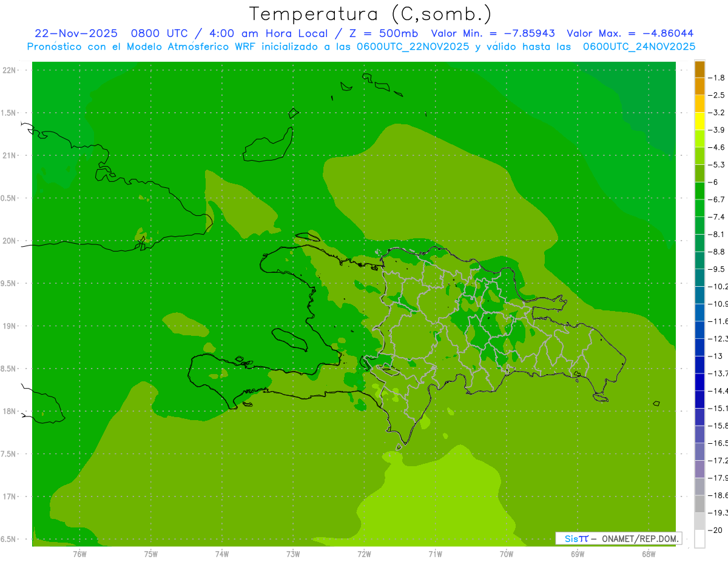Screen dimensions: 728x562
Task: Click the '-20' legend value
Action: coord(716,530)
